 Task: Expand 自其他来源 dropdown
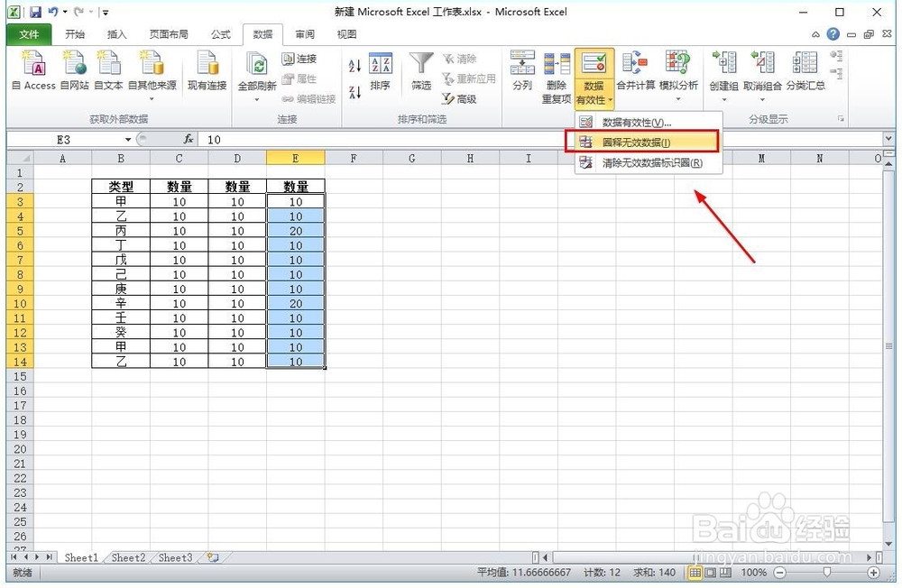pyautogui.click(x=152, y=99)
